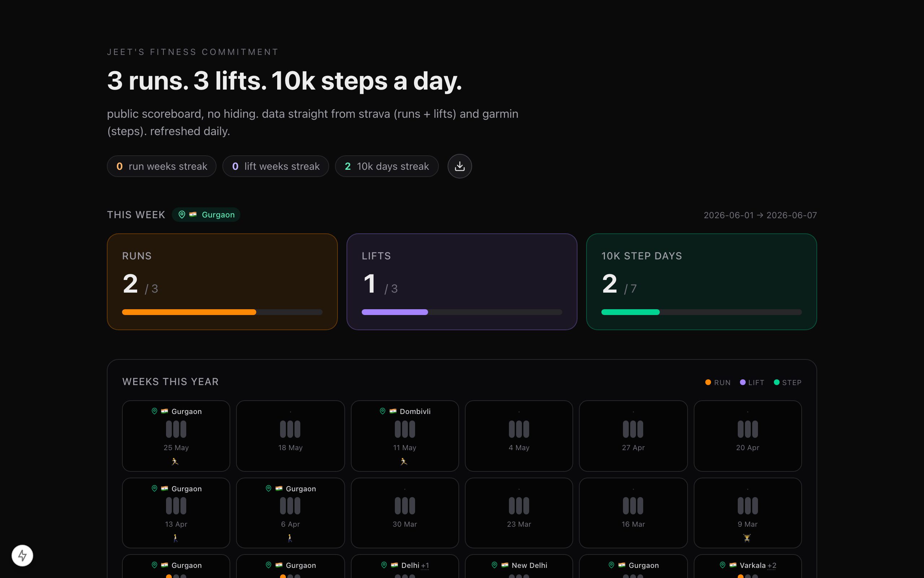This screenshot has width=924, height=578.
Task: Click the 2026-06-01 → 2026-06-07 date range
Action: pyautogui.click(x=760, y=215)
